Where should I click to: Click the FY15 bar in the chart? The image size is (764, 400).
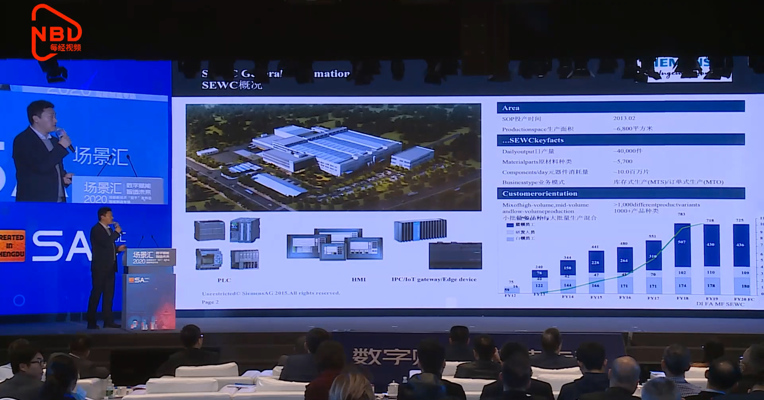(596, 272)
